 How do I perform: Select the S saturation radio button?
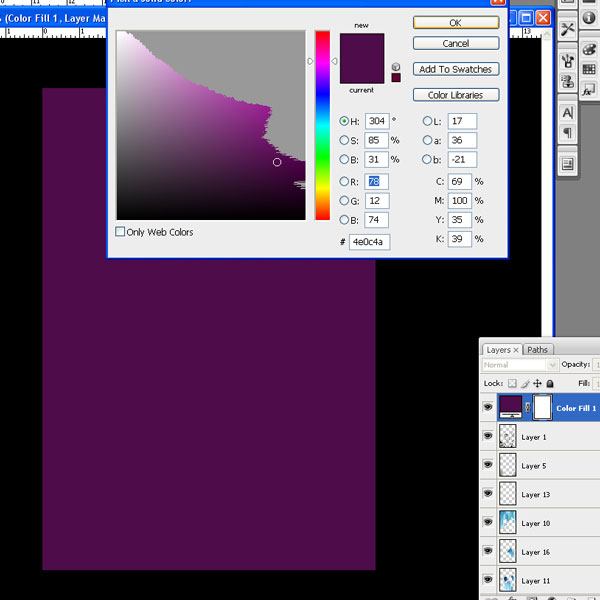pyautogui.click(x=345, y=140)
